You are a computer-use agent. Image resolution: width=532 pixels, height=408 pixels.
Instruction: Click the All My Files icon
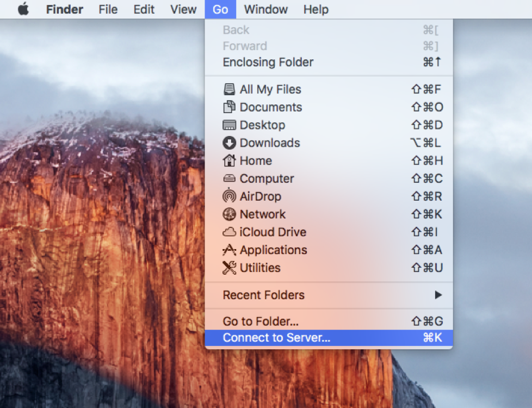(230, 89)
